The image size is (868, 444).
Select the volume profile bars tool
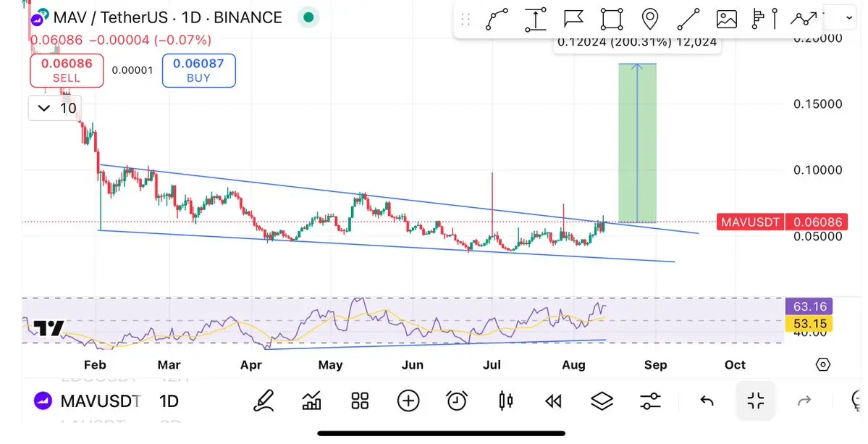click(765, 20)
